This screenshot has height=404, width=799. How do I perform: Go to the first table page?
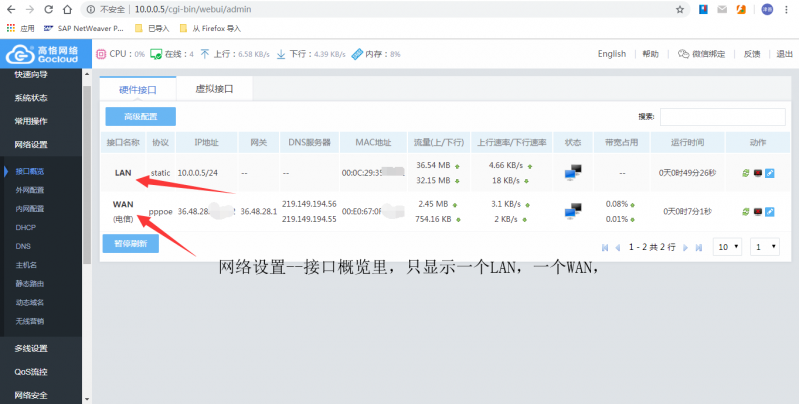point(605,248)
